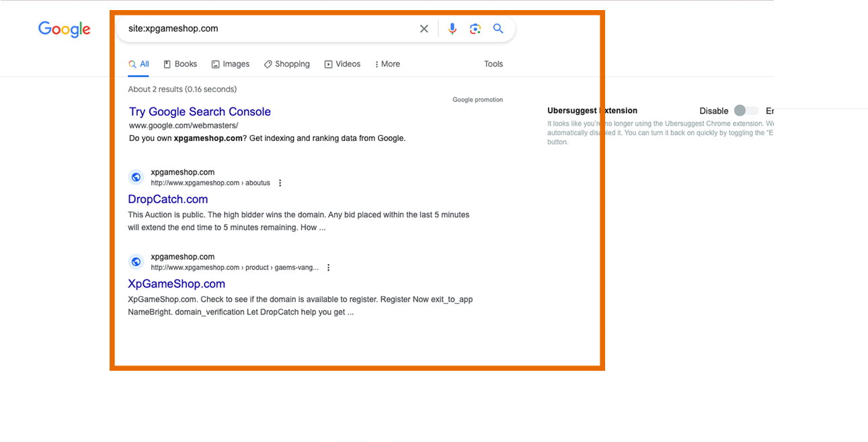Switch to the Books tab
Viewport: 868px width, 442px height.
(180, 64)
